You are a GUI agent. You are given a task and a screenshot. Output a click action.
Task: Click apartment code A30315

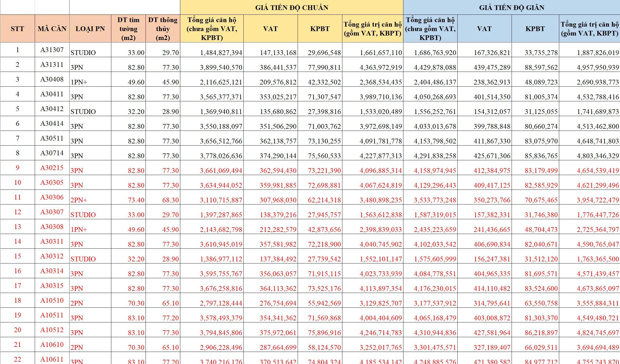pyautogui.click(x=52, y=286)
